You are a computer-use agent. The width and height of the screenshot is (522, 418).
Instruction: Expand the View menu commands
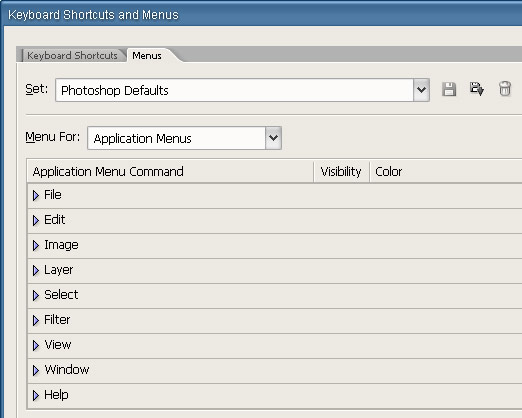36,345
